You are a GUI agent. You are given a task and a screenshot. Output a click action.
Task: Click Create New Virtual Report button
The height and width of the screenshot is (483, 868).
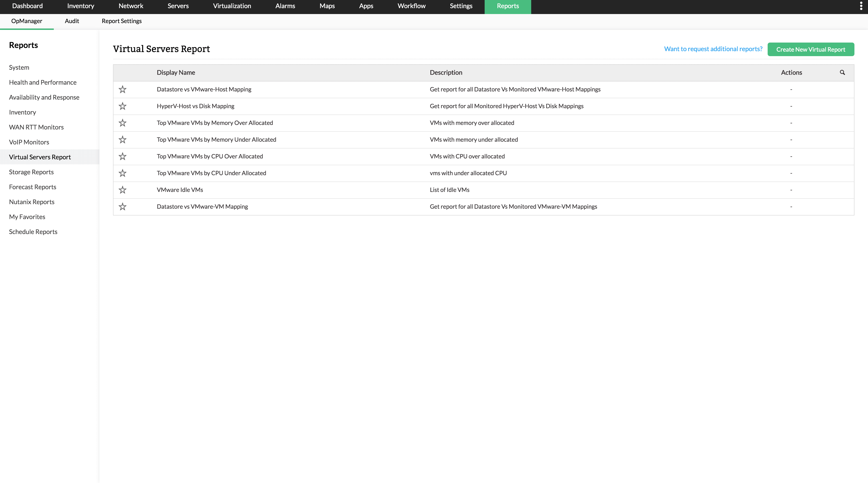click(811, 49)
